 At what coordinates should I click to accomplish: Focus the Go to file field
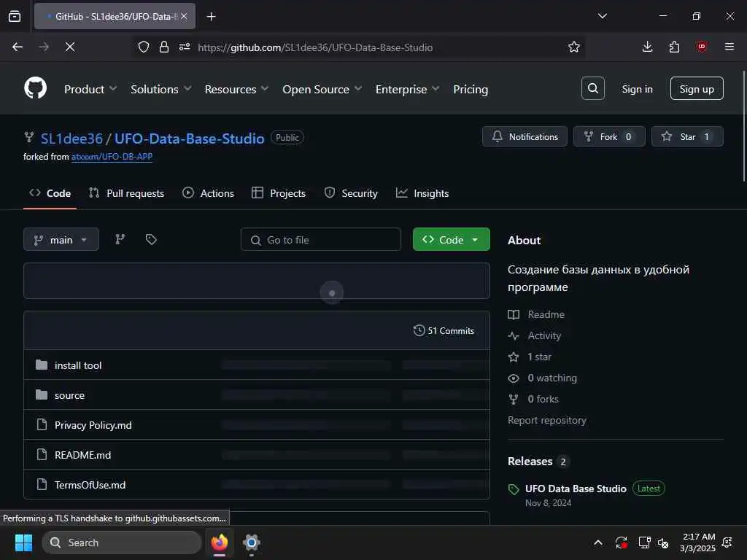[321, 239]
